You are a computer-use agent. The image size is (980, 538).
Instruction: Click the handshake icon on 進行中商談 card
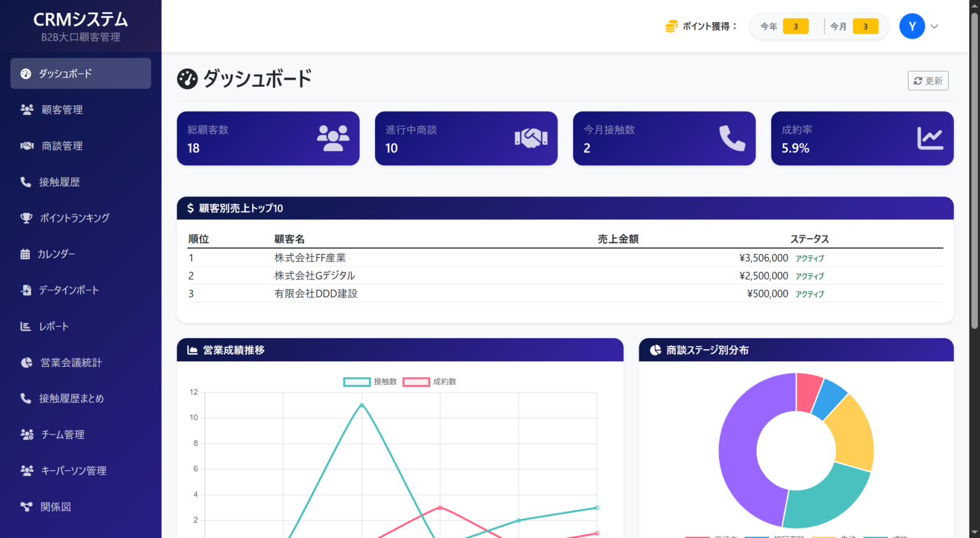530,137
